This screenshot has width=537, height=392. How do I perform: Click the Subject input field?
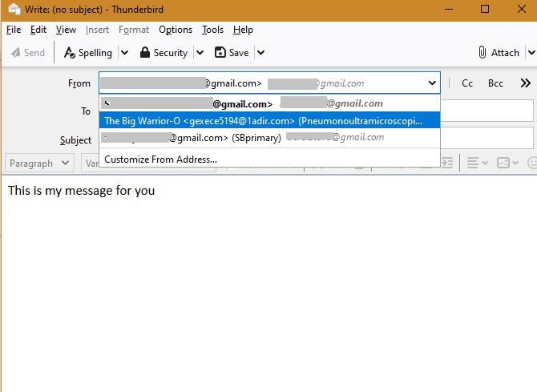[x=487, y=138]
